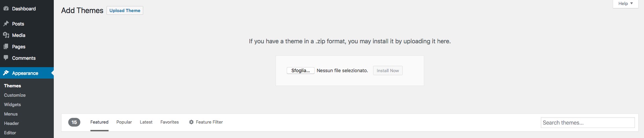Click the Media library icon
This screenshot has width=644, height=138.
6,35
